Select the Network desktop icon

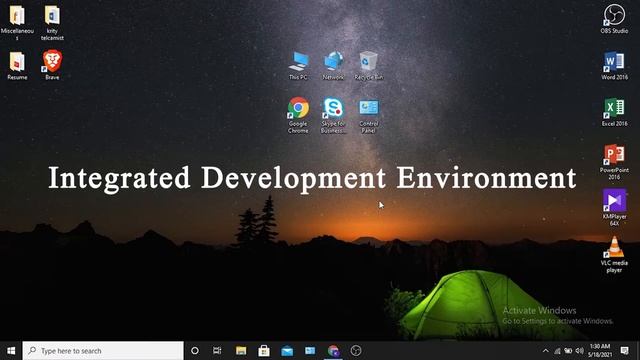(x=333, y=65)
